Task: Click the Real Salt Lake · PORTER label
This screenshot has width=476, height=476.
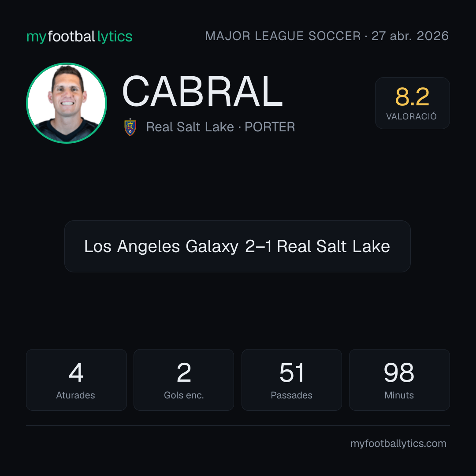Action: (x=220, y=127)
